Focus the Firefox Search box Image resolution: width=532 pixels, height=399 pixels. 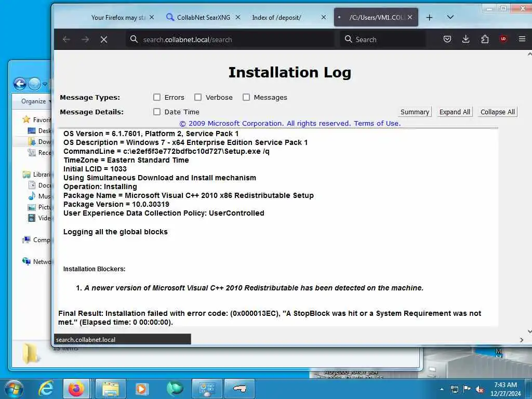383,39
